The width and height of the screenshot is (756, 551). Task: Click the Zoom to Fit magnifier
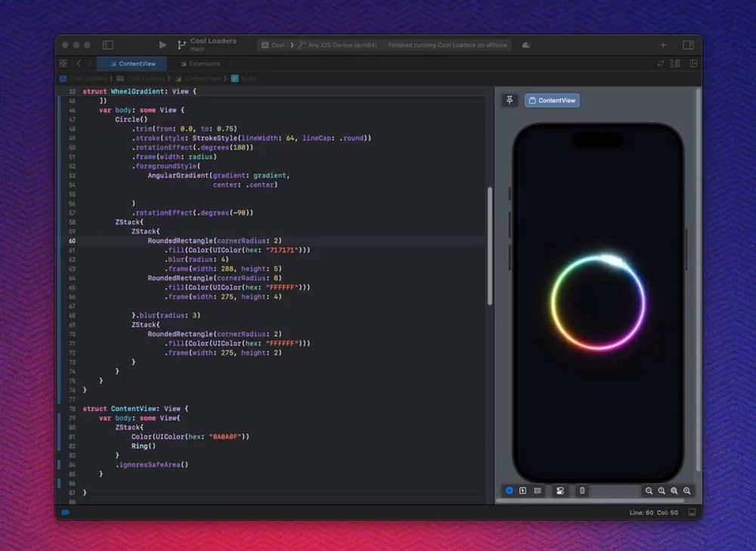click(x=674, y=491)
